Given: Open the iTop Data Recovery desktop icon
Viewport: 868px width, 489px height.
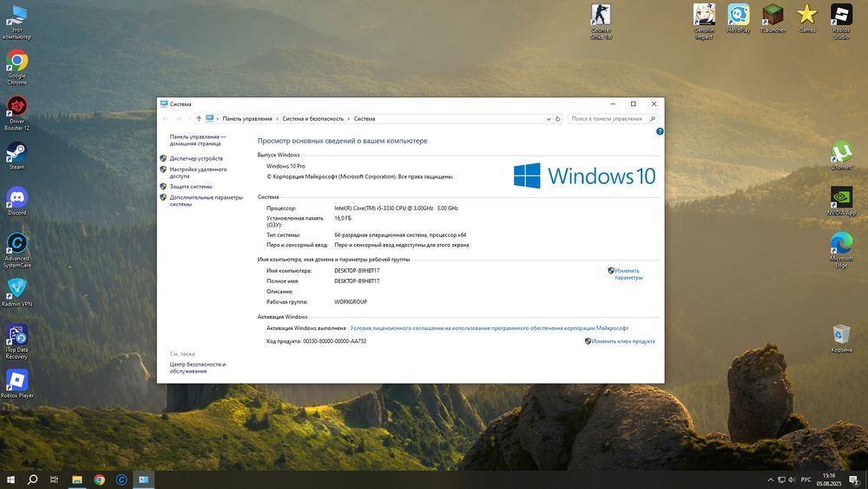Looking at the screenshot, I should pos(16,341).
